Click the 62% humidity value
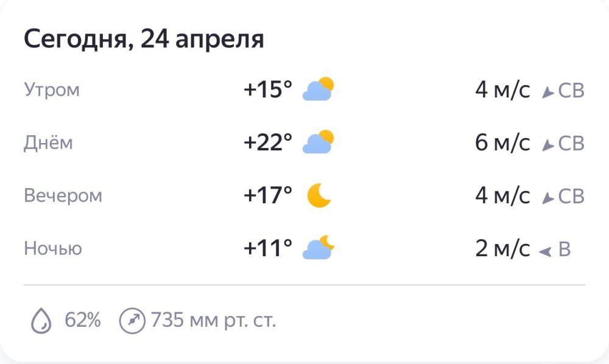This screenshot has width=609, height=364. coord(83,320)
